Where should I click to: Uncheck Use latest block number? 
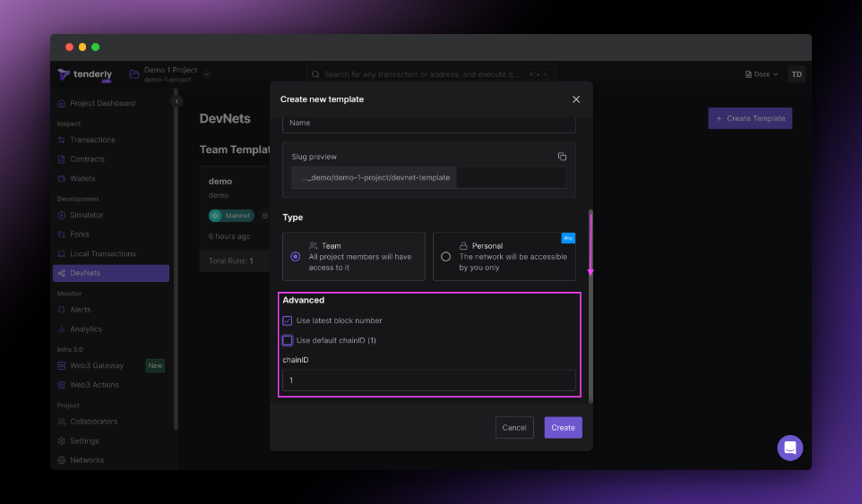pyautogui.click(x=288, y=320)
